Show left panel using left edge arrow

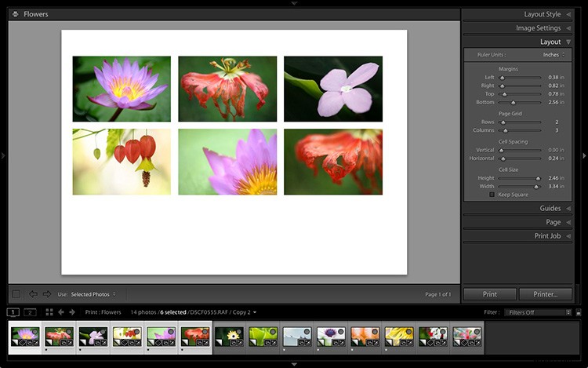tap(3, 155)
